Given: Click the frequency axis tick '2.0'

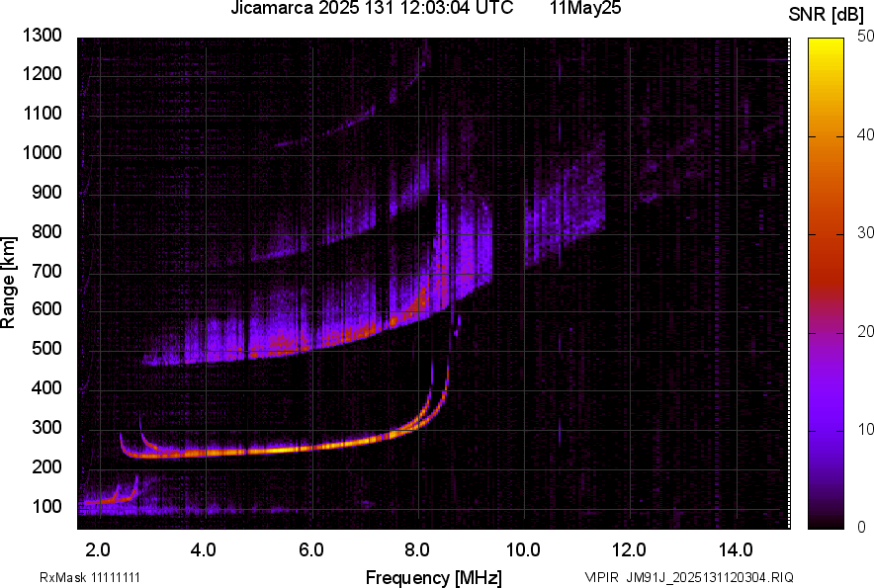Looking at the screenshot, I should coord(98,550).
